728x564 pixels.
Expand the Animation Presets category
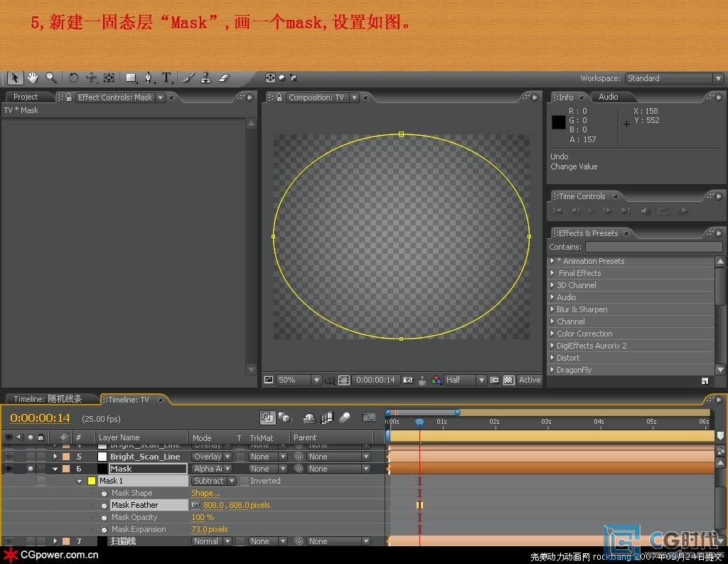coord(552,260)
